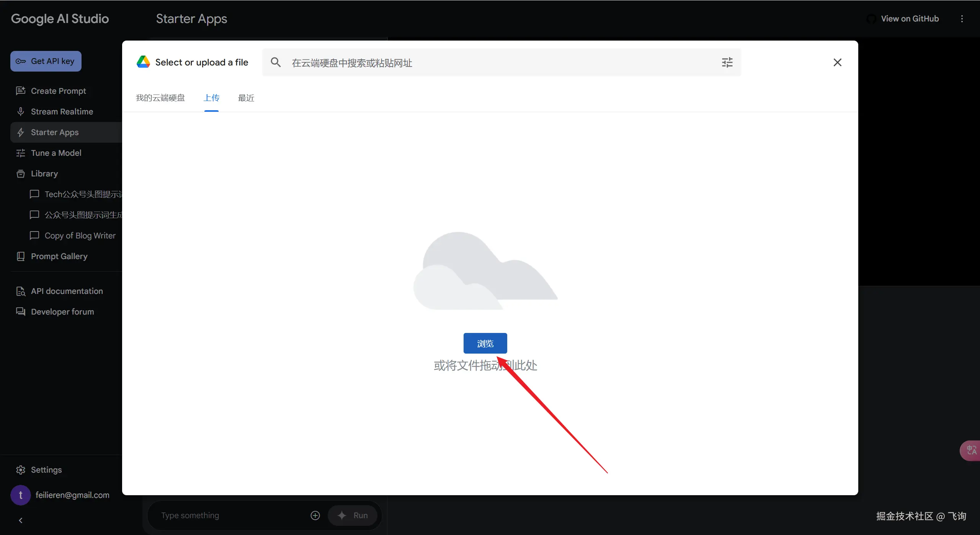Select the 上传 tab
980x535 pixels.
point(211,98)
